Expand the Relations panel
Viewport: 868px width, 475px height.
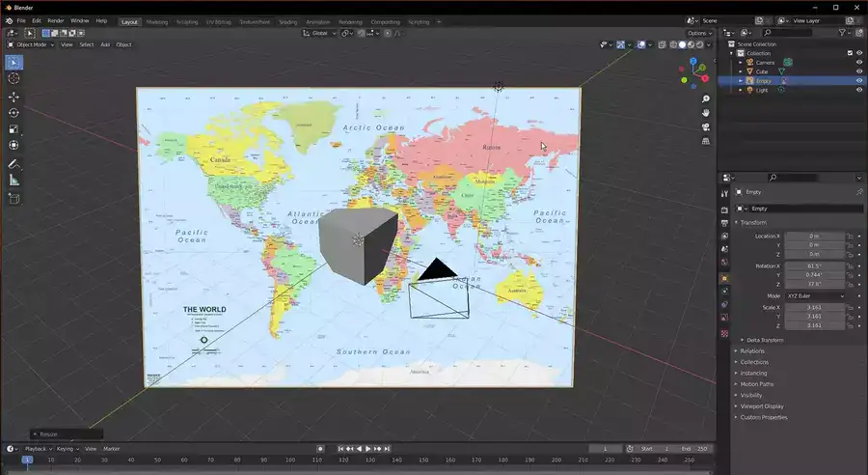point(749,350)
